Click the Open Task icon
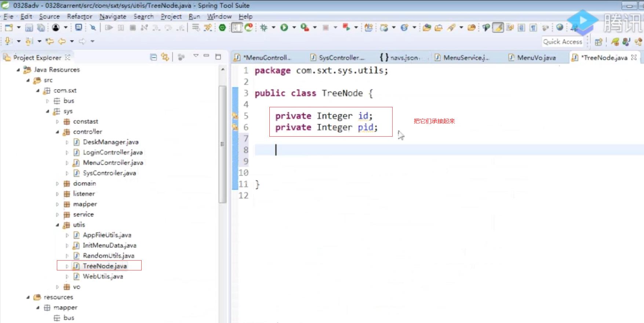This screenshot has height=323, width=644. [439, 28]
